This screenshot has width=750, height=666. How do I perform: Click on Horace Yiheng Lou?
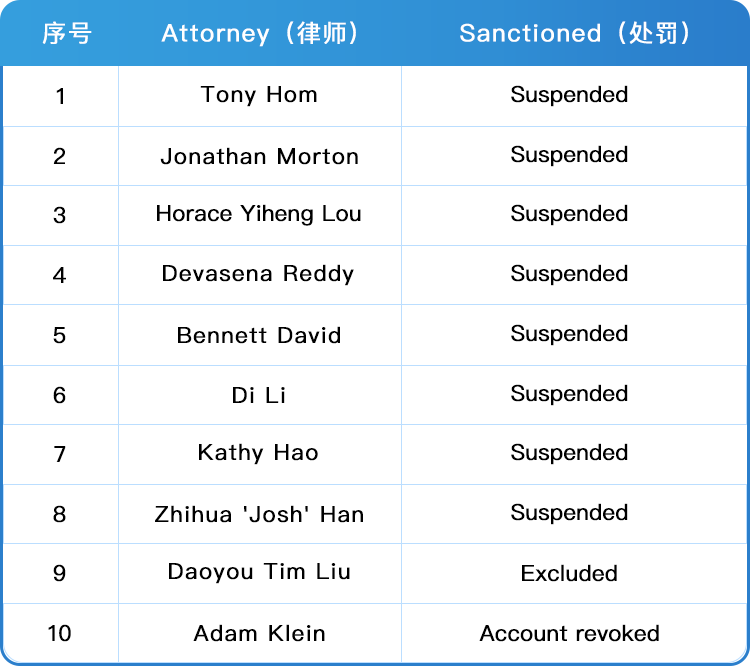point(259,214)
